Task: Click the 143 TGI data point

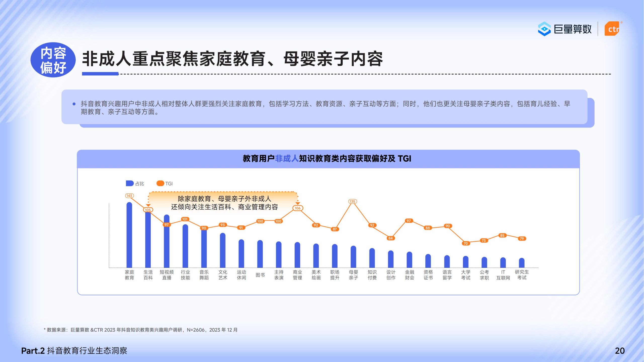Action: [x=129, y=196]
